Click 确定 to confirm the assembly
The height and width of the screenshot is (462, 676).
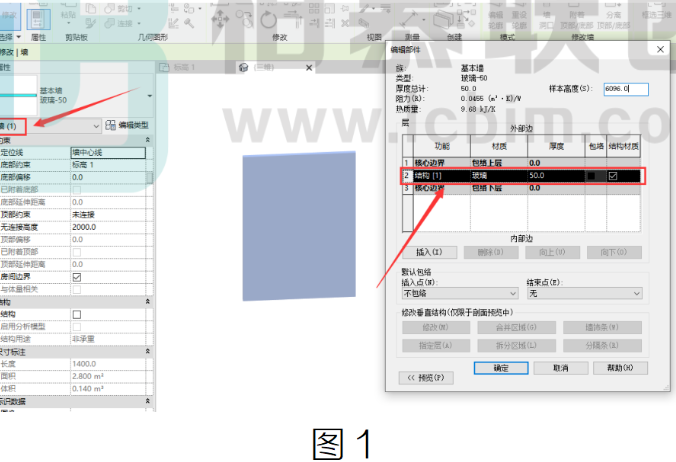tap(501, 368)
